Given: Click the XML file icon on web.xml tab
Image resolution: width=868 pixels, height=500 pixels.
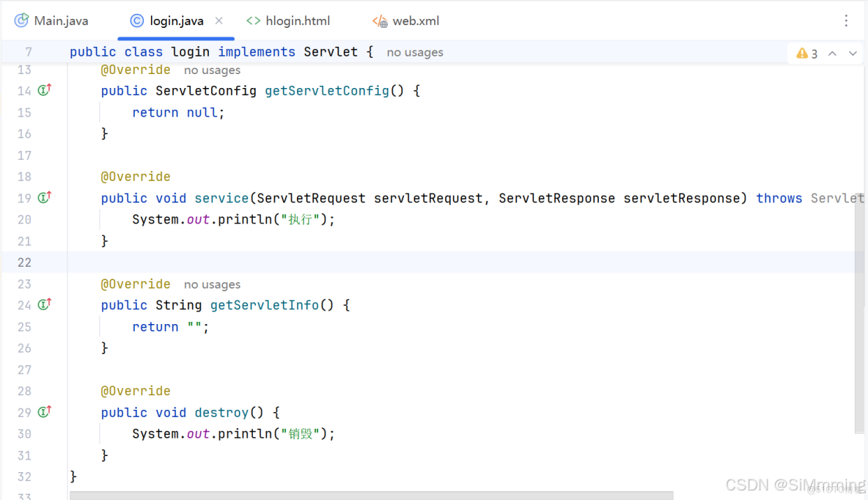Looking at the screenshot, I should click(379, 21).
